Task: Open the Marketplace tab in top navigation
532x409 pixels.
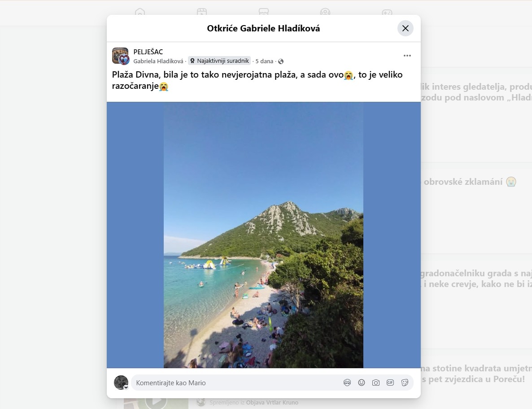Action: pyautogui.click(x=264, y=12)
